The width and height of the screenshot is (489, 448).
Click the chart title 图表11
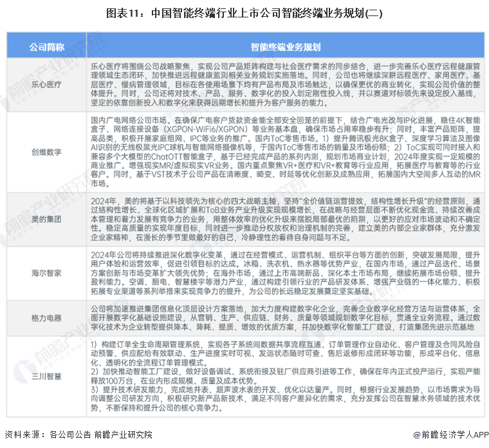[244, 14]
